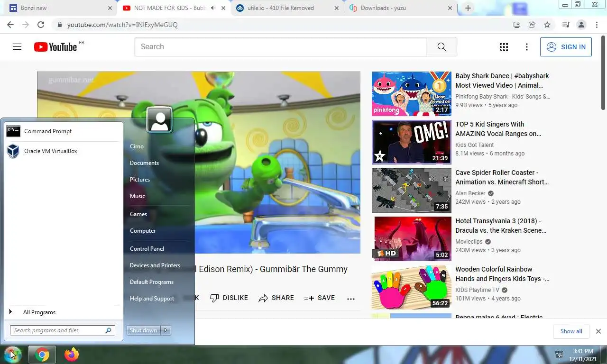This screenshot has height=364, width=607.
Task: Click the install/download icon in the address bar
Action: (517, 25)
